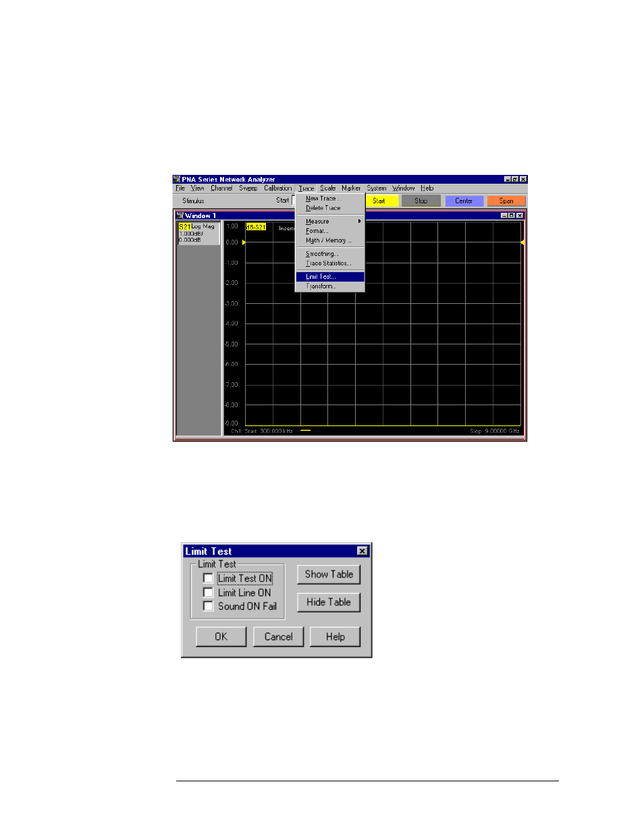Select Trace Statistics... menu entry
644x834 pixels.
(x=330, y=263)
